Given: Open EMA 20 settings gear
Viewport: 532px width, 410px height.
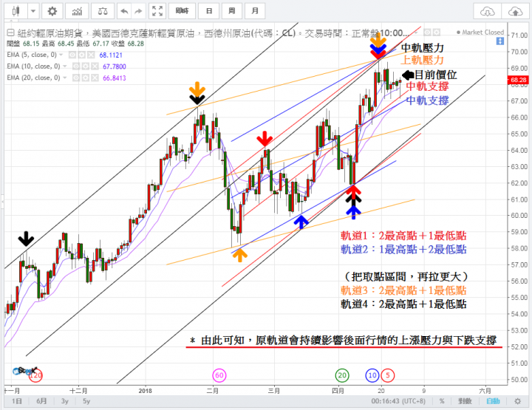Looking at the screenshot, I should point(85,78).
